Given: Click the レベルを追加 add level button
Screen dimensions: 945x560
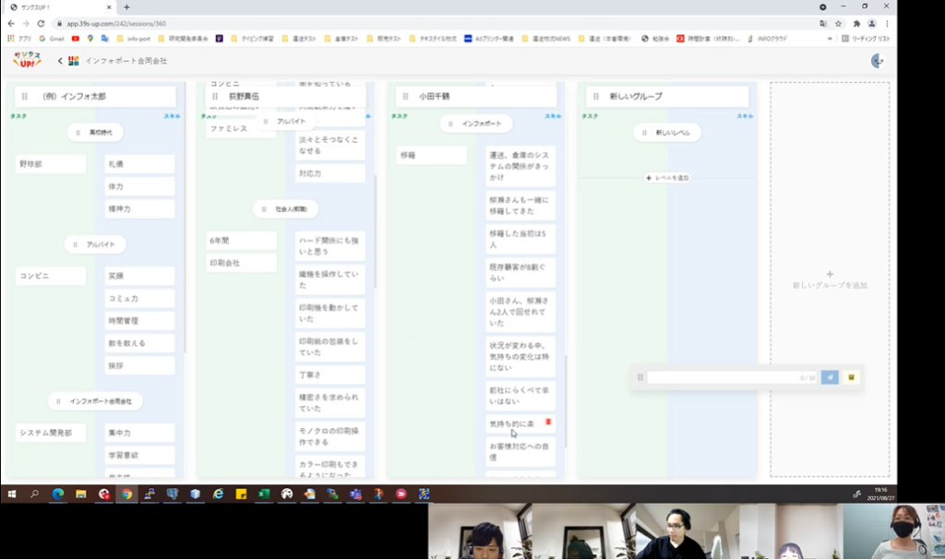Looking at the screenshot, I should [x=667, y=178].
